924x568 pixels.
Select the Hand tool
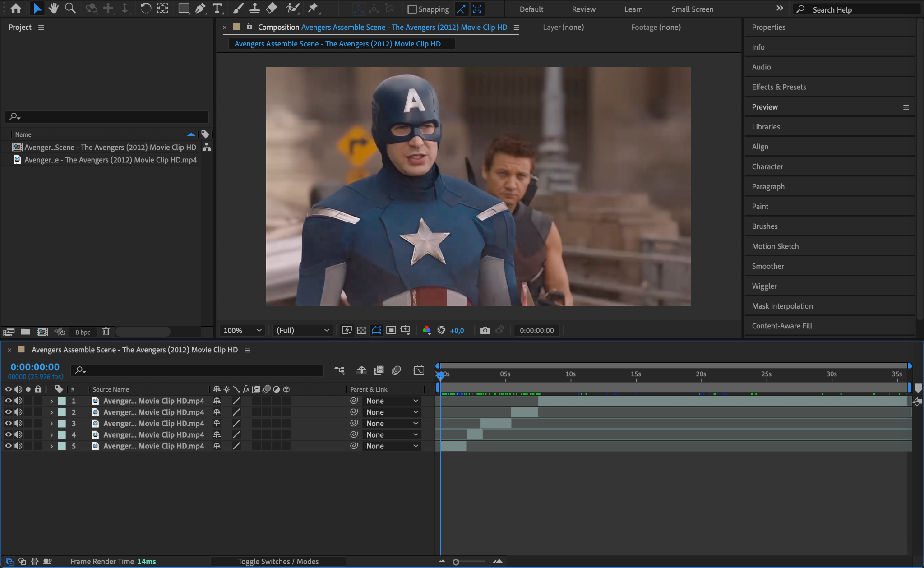pyautogui.click(x=54, y=8)
